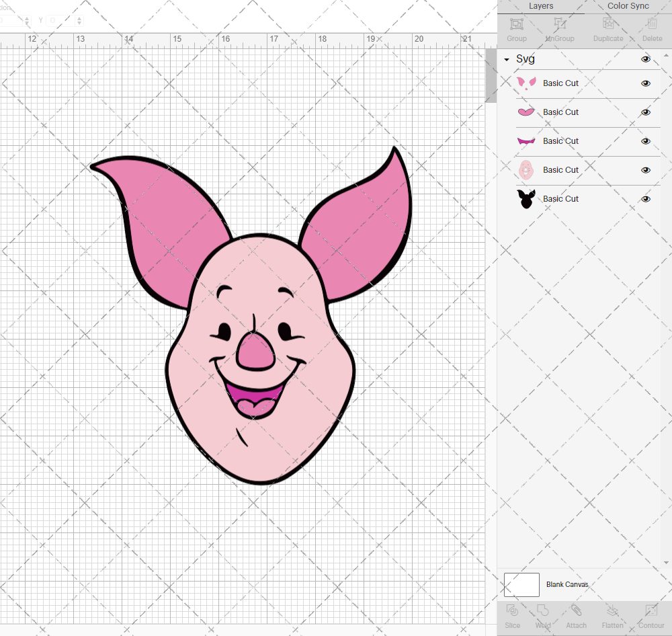Click the Svg group name
The height and width of the screenshot is (636, 672).
tap(525, 58)
